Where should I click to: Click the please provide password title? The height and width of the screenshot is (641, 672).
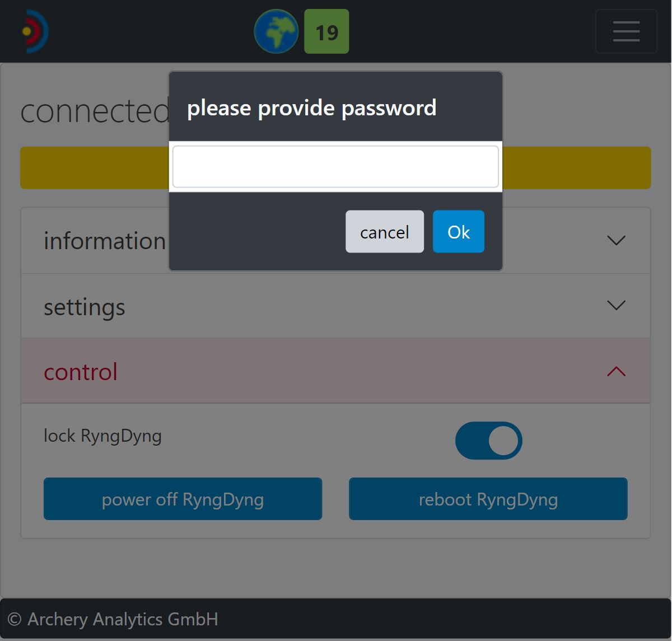click(311, 107)
